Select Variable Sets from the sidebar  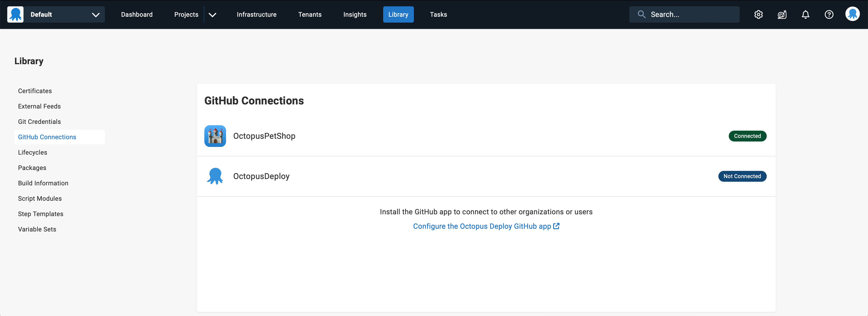click(37, 229)
